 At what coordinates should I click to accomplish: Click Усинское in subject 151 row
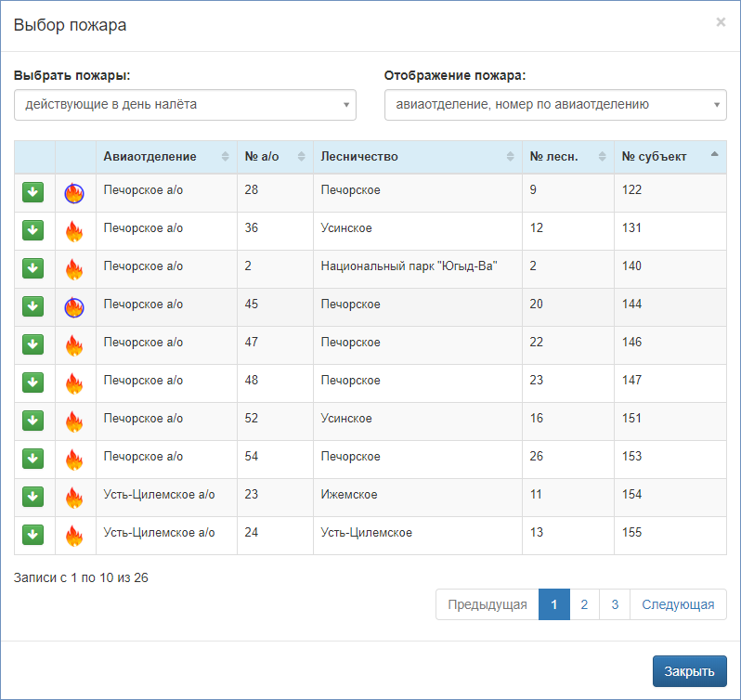pyautogui.click(x=346, y=419)
